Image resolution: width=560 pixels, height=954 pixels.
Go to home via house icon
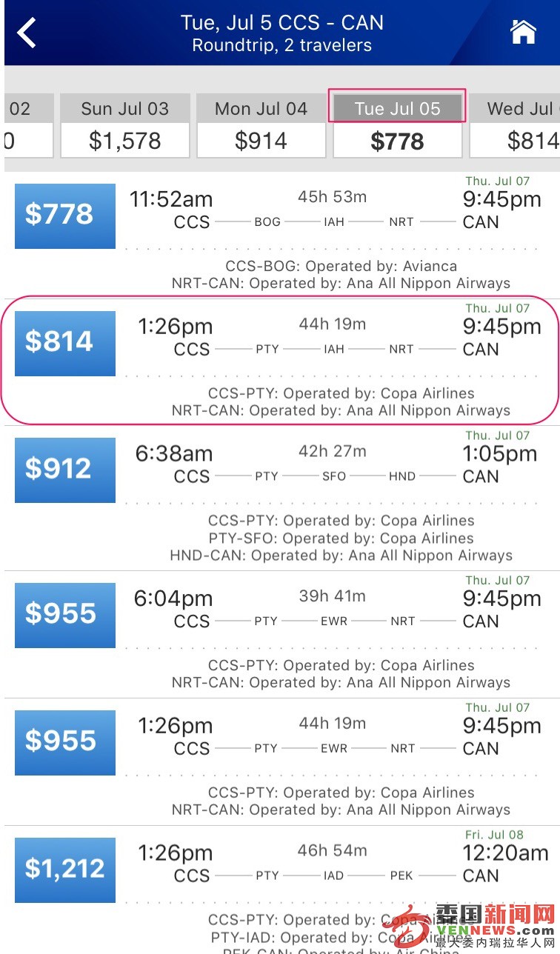(523, 32)
